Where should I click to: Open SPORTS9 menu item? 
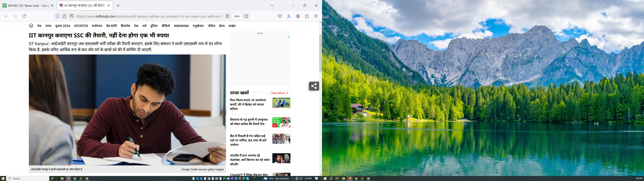tap(81, 26)
